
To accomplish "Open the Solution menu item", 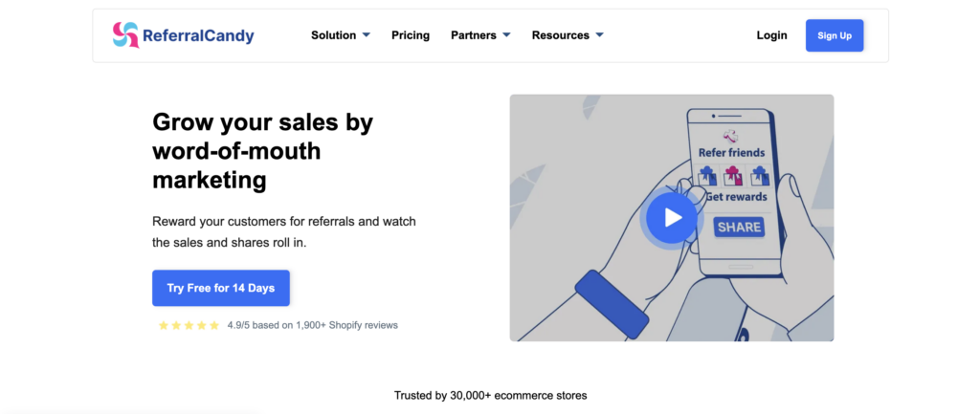I will (x=334, y=35).
